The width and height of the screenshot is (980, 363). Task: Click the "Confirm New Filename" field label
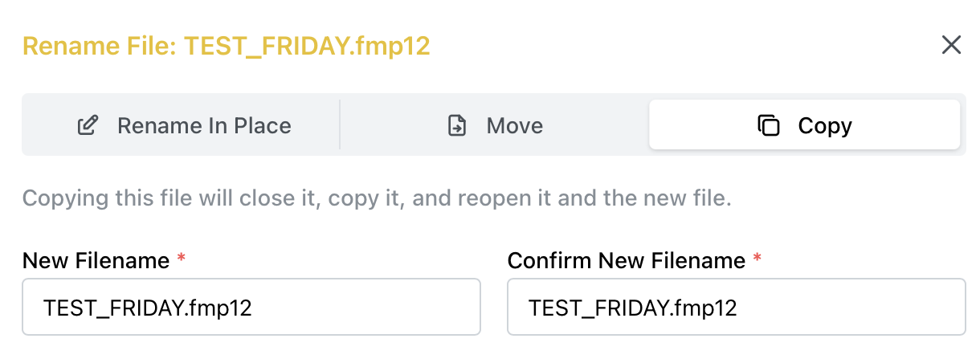coord(627,261)
